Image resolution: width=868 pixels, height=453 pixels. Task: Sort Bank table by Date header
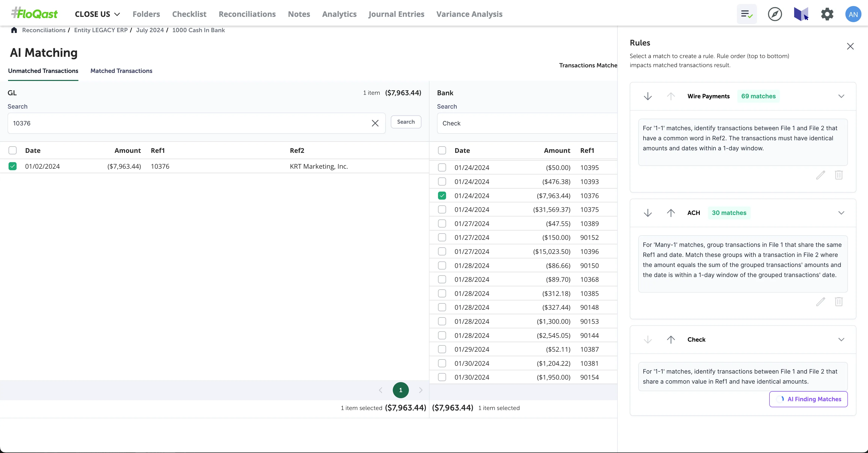click(x=462, y=151)
